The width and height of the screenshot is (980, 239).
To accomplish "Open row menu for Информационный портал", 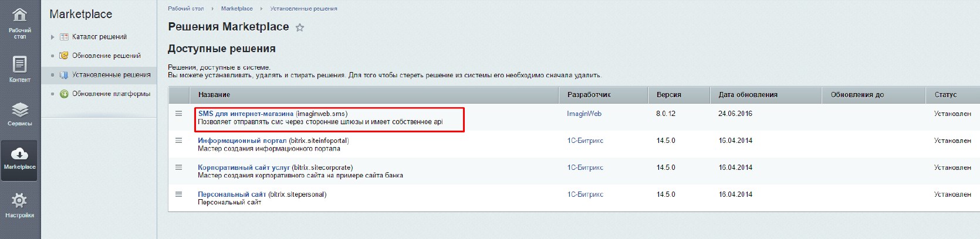I will point(179,141).
